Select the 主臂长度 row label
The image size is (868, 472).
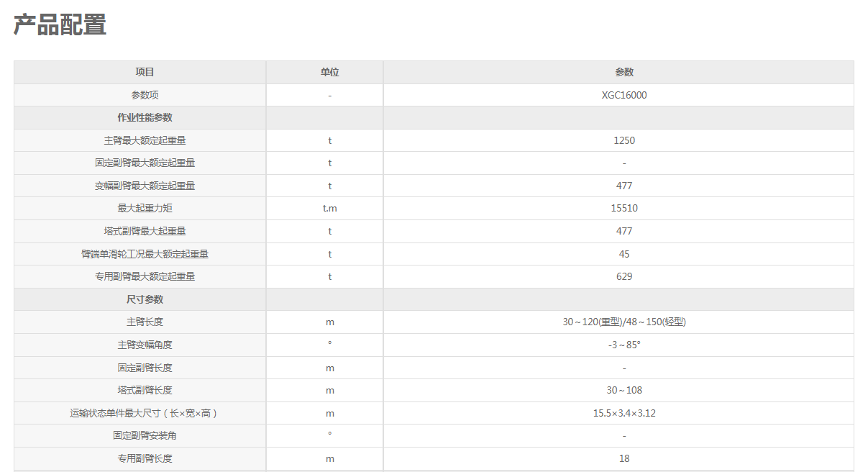pos(145,322)
